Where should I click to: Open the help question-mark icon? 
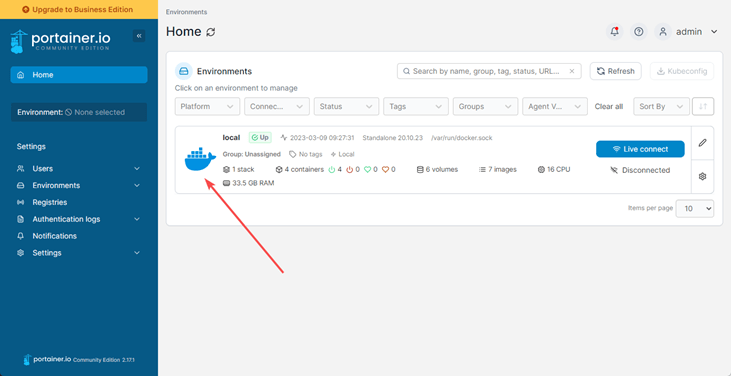[x=639, y=32]
